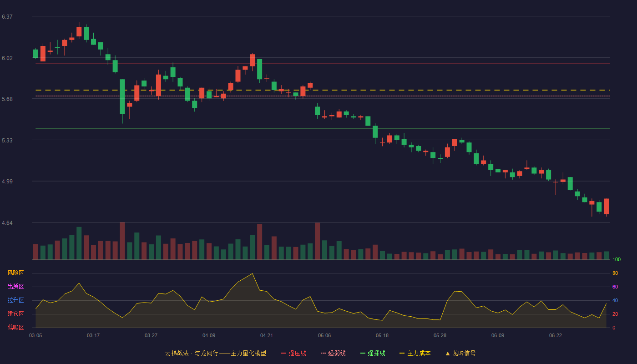Select the 06-09 date label
The width and height of the screenshot is (637, 364).
pos(498,335)
